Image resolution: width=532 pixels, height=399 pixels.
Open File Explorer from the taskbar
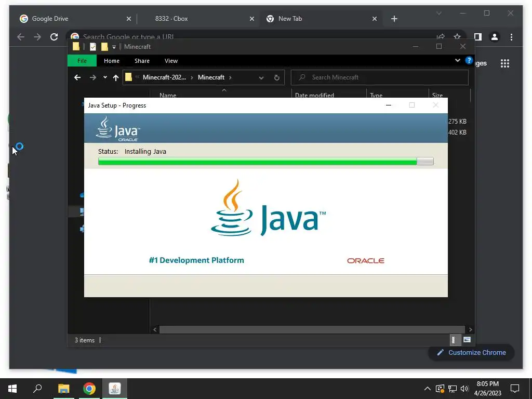point(63,389)
